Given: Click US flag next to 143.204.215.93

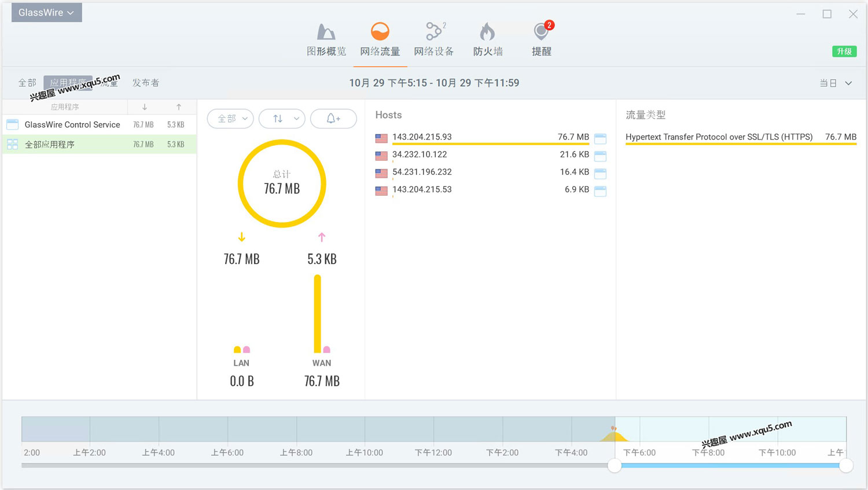Looking at the screenshot, I should click(x=381, y=138).
